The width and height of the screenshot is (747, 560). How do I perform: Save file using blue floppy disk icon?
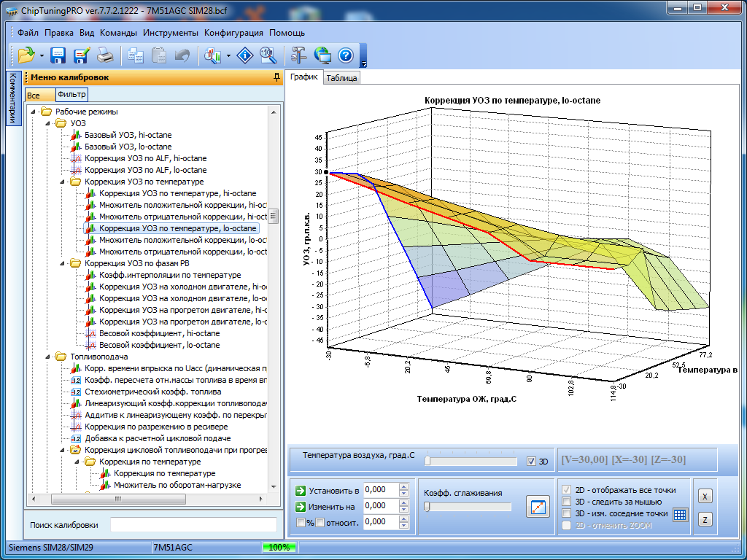pos(58,55)
